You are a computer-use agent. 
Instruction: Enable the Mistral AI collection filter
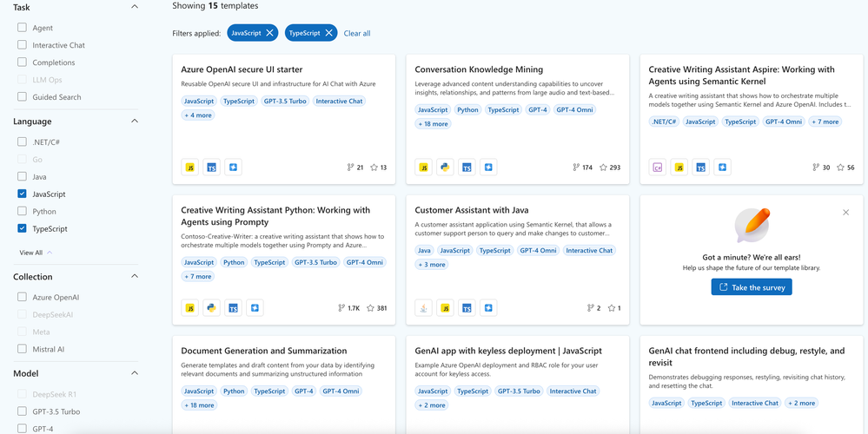(22, 349)
